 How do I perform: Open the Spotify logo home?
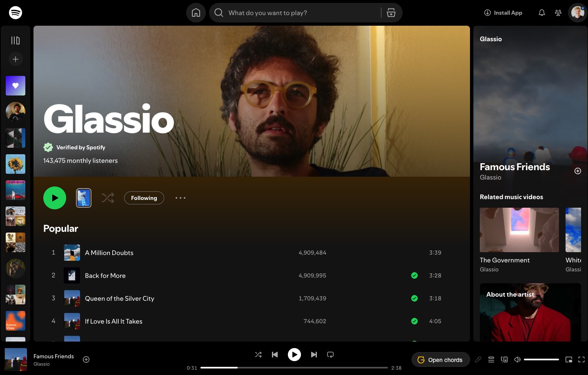[16, 13]
